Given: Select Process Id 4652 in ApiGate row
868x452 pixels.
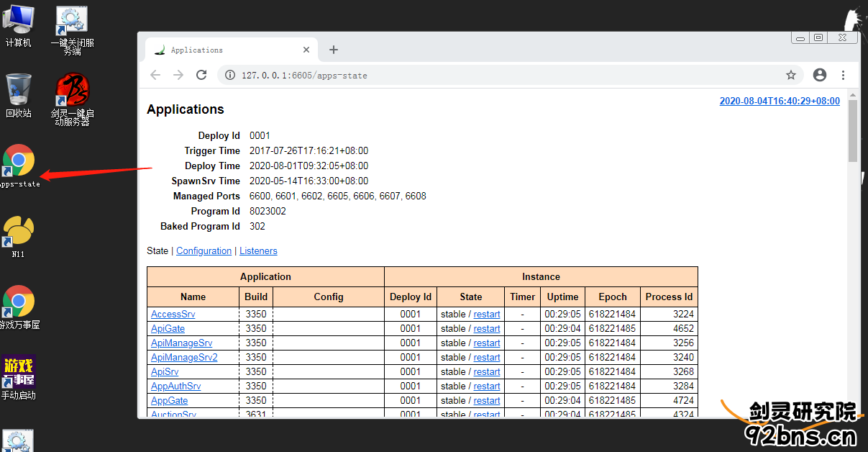Looking at the screenshot, I should pos(683,329).
